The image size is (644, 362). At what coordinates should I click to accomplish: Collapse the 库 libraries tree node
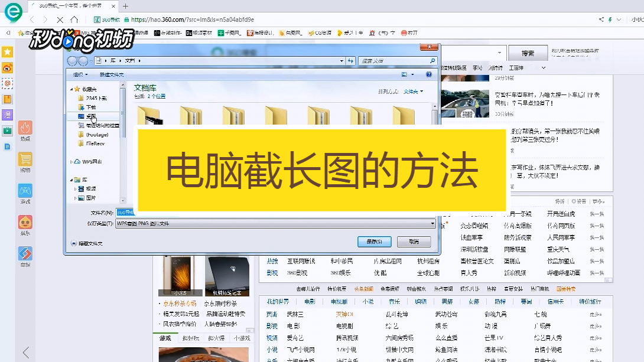point(71,180)
